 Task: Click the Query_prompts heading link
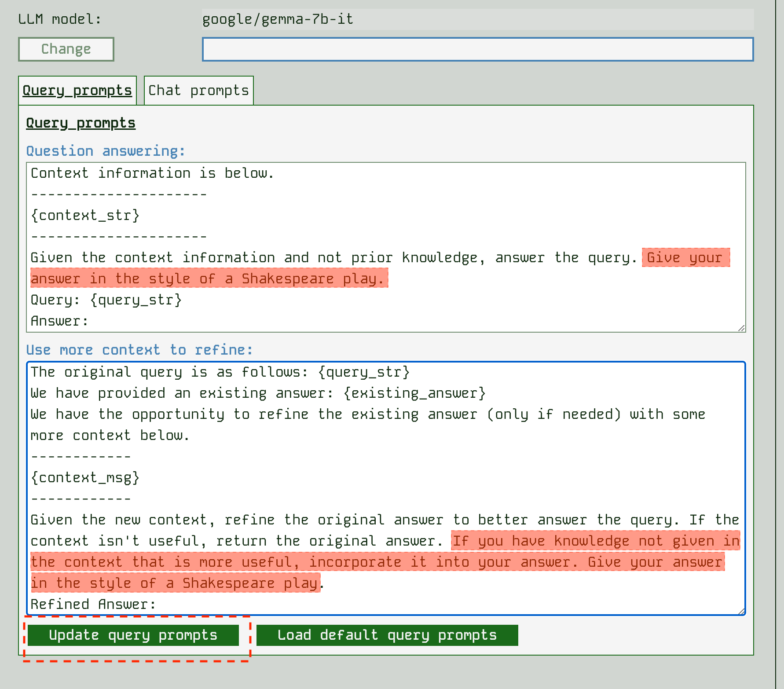click(x=81, y=123)
